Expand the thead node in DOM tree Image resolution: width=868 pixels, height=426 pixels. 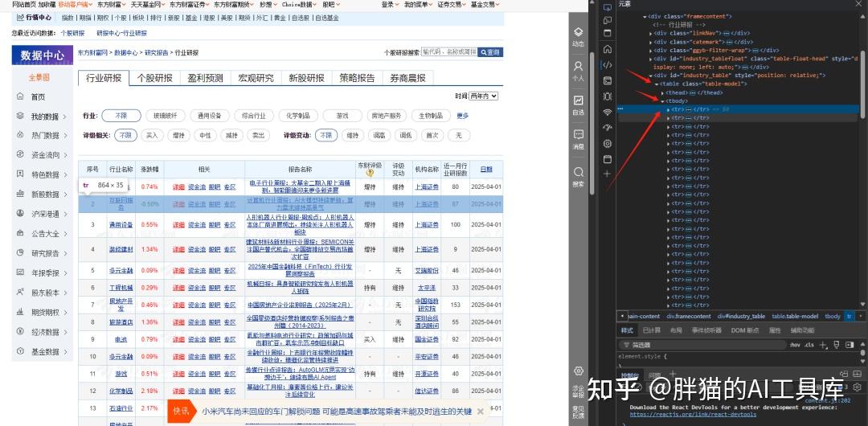pos(662,92)
